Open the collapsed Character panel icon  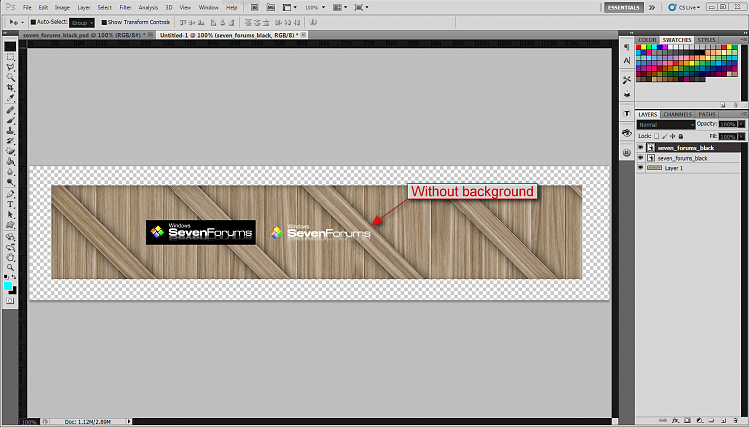point(627,61)
